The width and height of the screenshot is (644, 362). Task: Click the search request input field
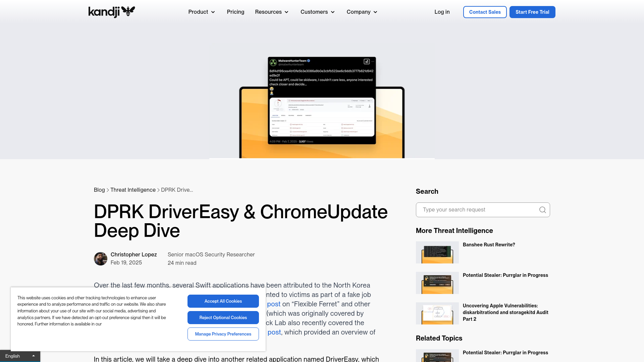point(483,210)
